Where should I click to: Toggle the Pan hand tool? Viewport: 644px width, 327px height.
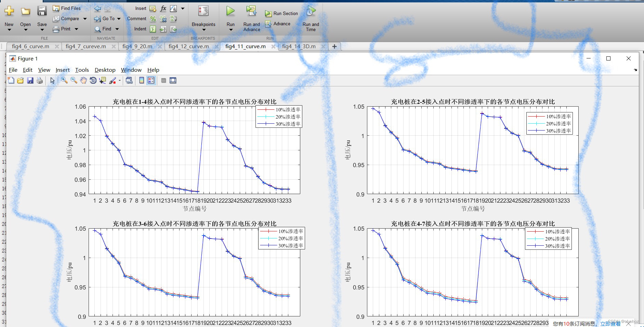pos(83,80)
